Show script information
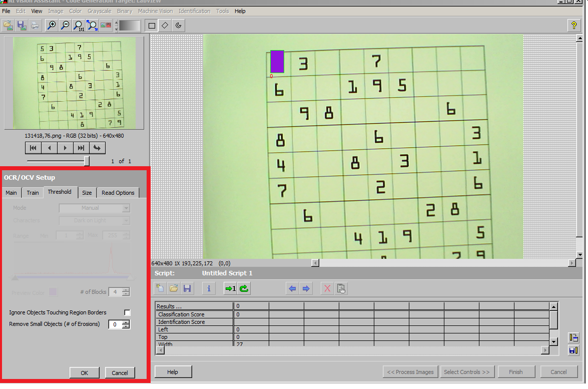Viewport: 588px width, 389px height. tap(209, 288)
